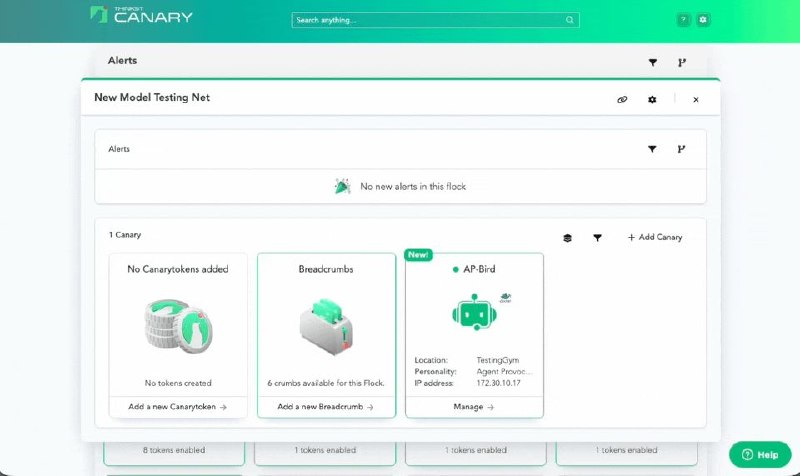Screen dimensions: 800x476
Task: Focus the Search anything field
Action: tap(435, 20)
